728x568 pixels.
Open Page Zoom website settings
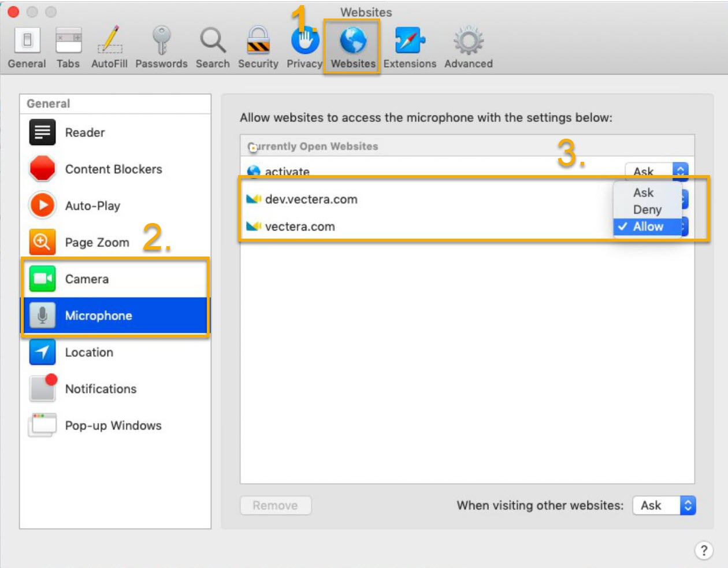click(116, 242)
